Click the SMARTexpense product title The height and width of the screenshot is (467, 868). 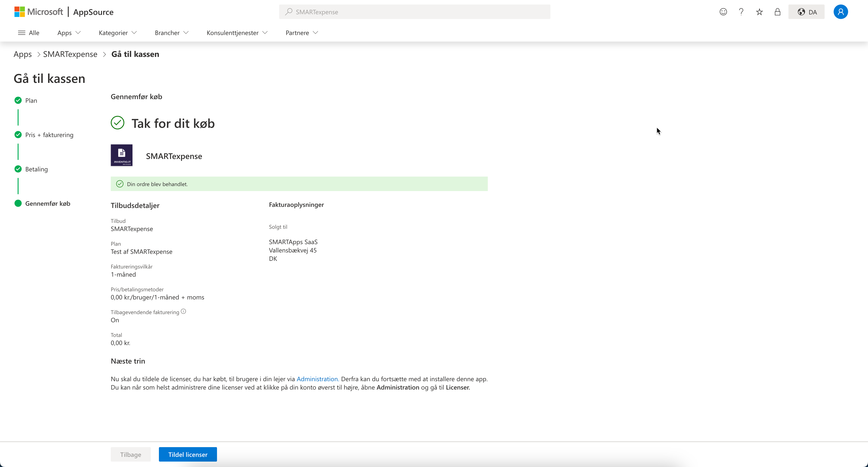(174, 156)
